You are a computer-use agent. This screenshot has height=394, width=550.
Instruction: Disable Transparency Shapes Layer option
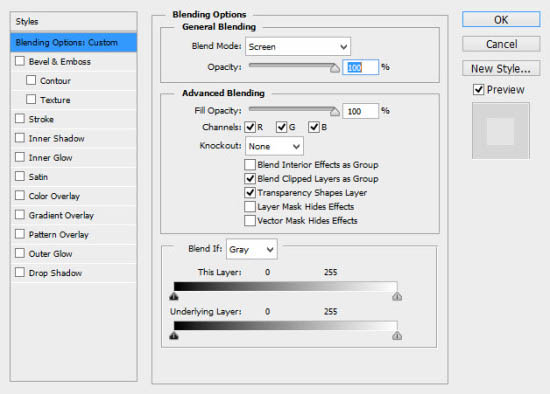[x=250, y=192]
